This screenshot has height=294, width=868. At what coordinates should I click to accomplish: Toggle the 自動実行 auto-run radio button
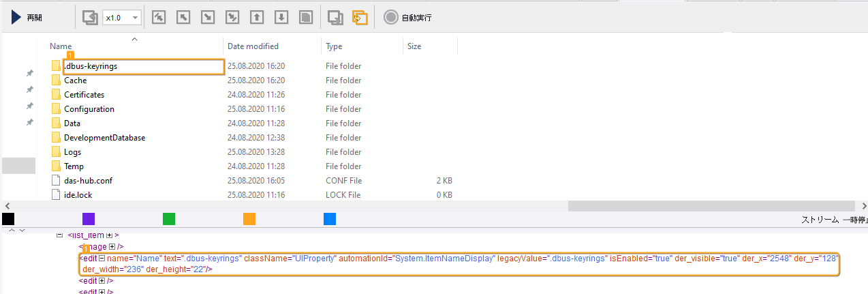tap(391, 18)
